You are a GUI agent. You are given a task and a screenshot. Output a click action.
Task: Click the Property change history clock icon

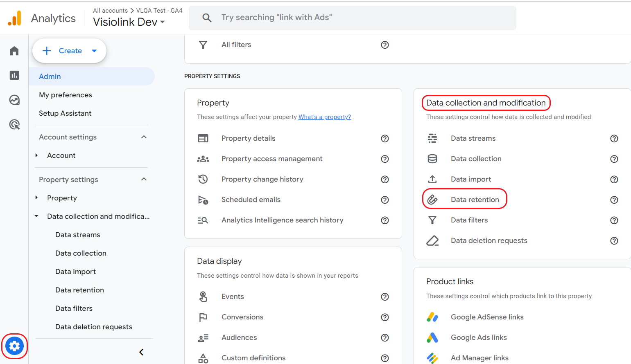203,179
